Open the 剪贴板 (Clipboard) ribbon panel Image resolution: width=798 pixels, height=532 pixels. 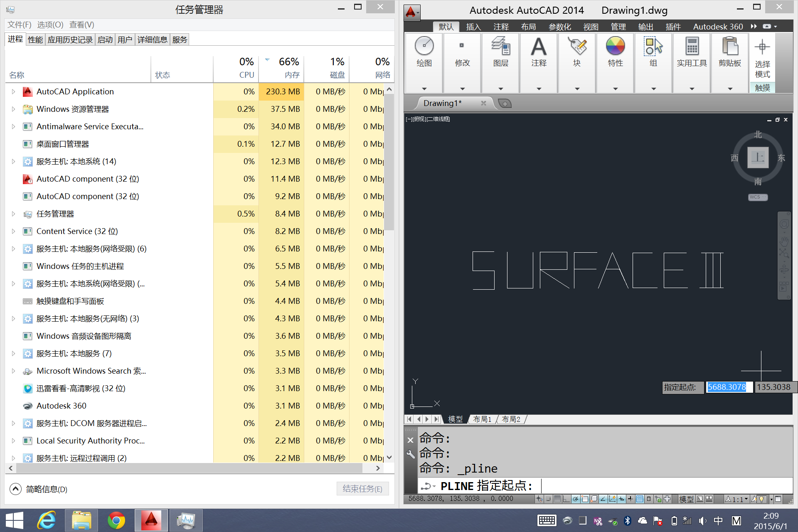click(730, 63)
